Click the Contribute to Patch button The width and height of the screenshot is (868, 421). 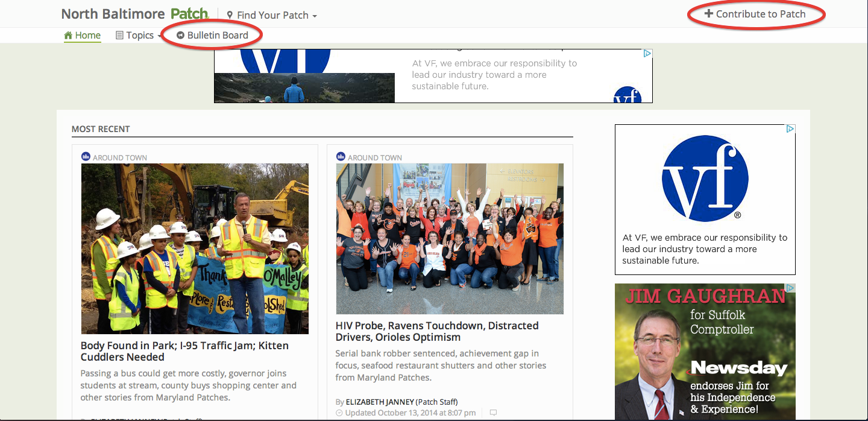tap(760, 14)
